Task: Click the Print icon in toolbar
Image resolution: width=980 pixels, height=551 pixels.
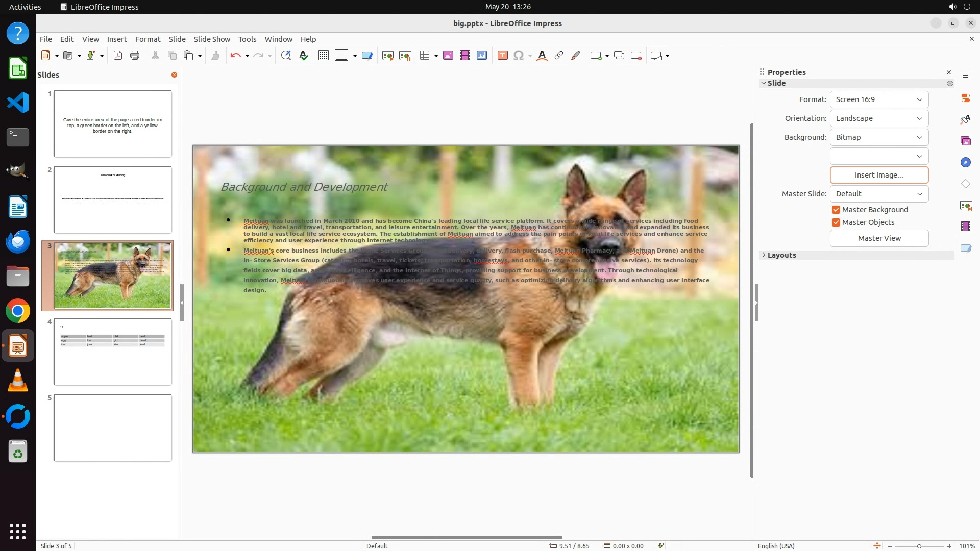Action: click(x=135, y=56)
